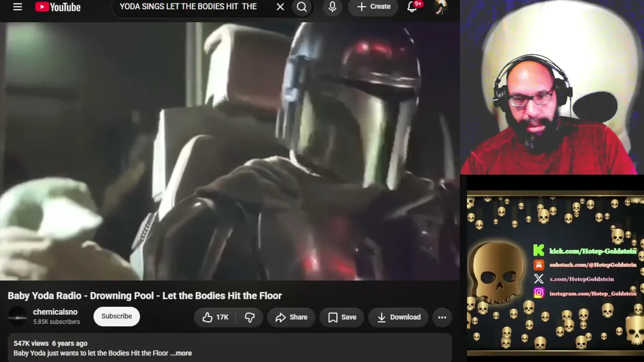Open the YouTube hamburger guide menu
This screenshot has height=362, width=644.
18,7
